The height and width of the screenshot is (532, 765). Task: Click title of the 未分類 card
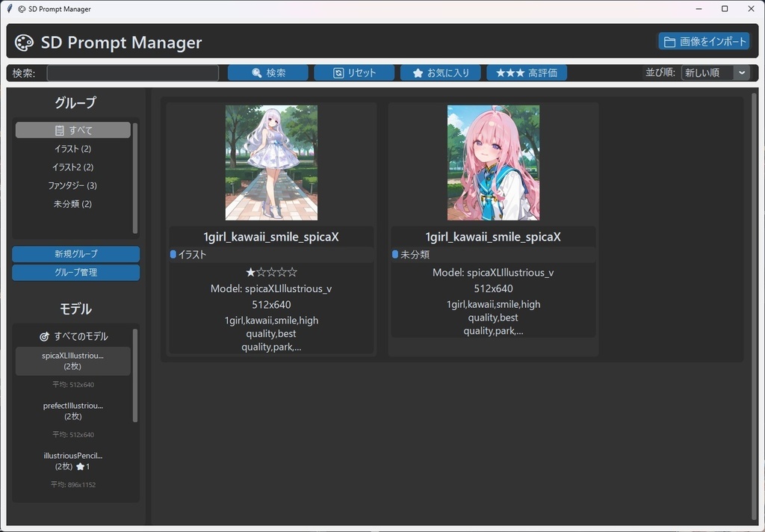[x=493, y=237]
